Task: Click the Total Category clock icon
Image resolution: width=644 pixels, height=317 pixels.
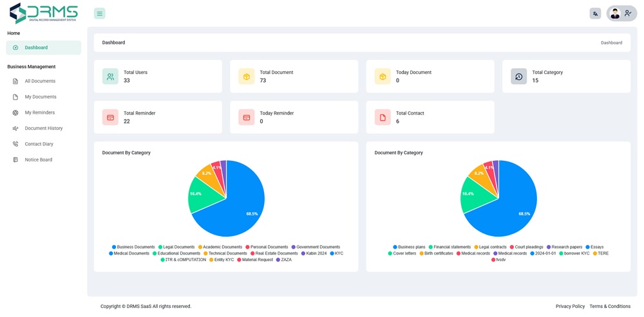Action: click(x=518, y=77)
